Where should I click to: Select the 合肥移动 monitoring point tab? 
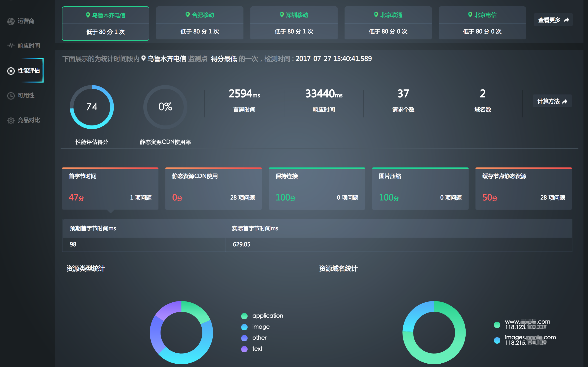[199, 23]
